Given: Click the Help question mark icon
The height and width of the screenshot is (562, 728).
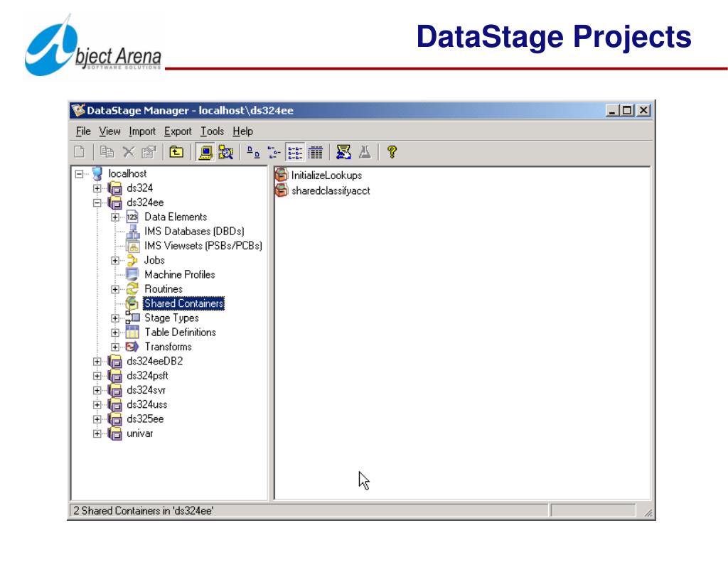Looking at the screenshot, I should pos(392,152).
